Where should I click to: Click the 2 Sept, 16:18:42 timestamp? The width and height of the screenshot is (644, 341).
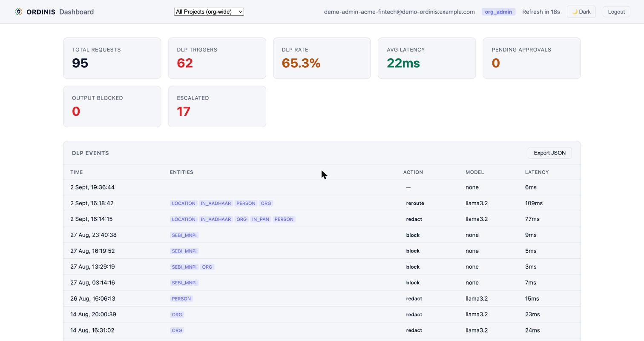pos(92,203)
